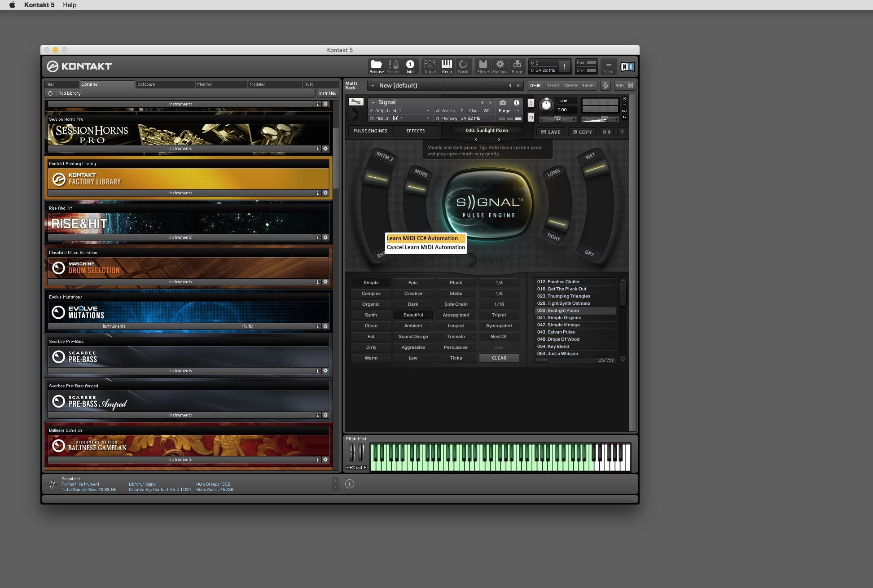
Task: Toggle the Arpeggiated tag filter
Action: 456,315
